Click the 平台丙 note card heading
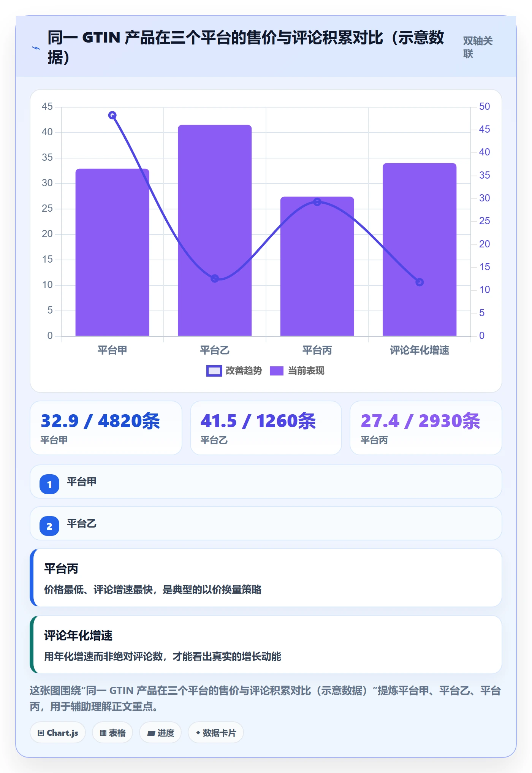 61,569
